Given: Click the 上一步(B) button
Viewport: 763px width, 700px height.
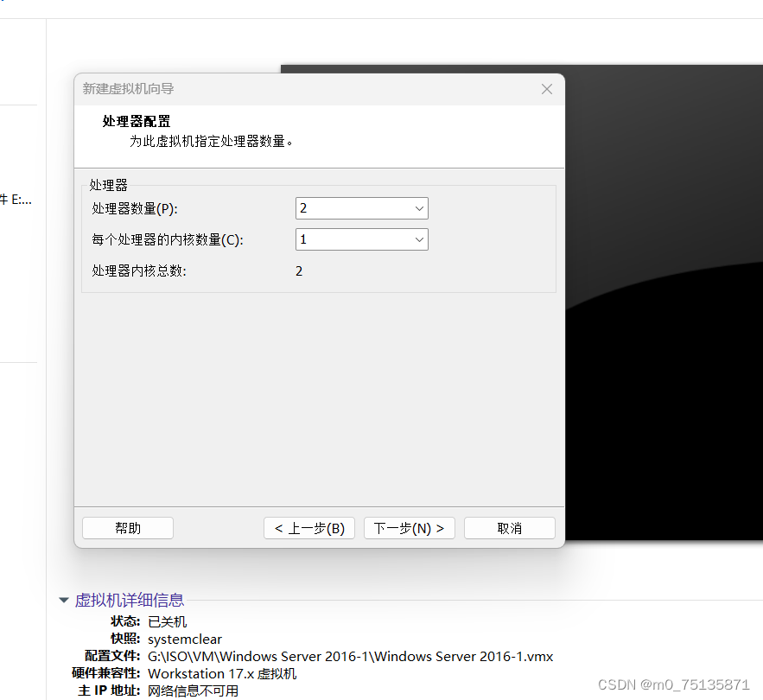Looking at the screenshot, I should click(x=308, y=528).
